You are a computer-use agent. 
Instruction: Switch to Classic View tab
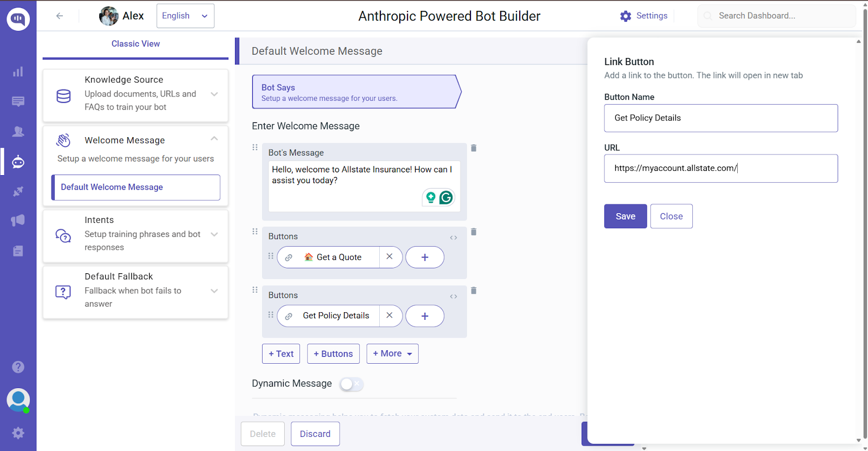point(136,44)
